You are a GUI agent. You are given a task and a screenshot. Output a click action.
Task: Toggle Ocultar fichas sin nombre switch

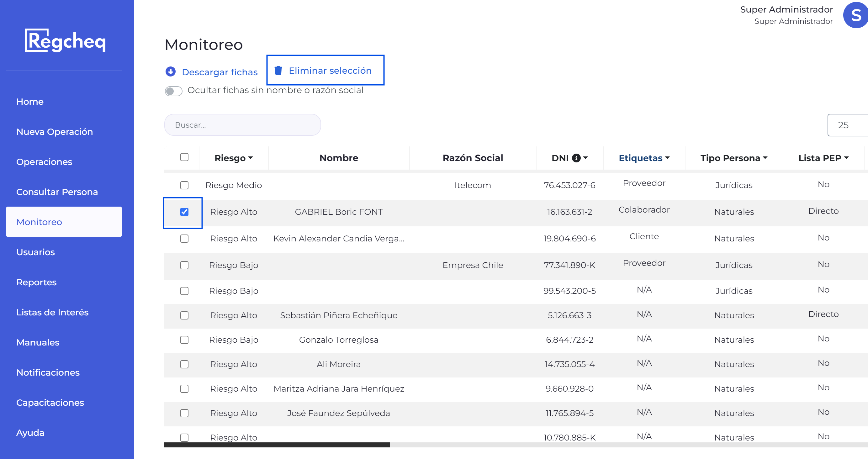pos(173,91)
